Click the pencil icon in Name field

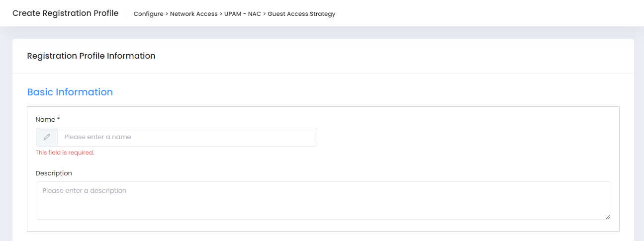click(47, 137)
